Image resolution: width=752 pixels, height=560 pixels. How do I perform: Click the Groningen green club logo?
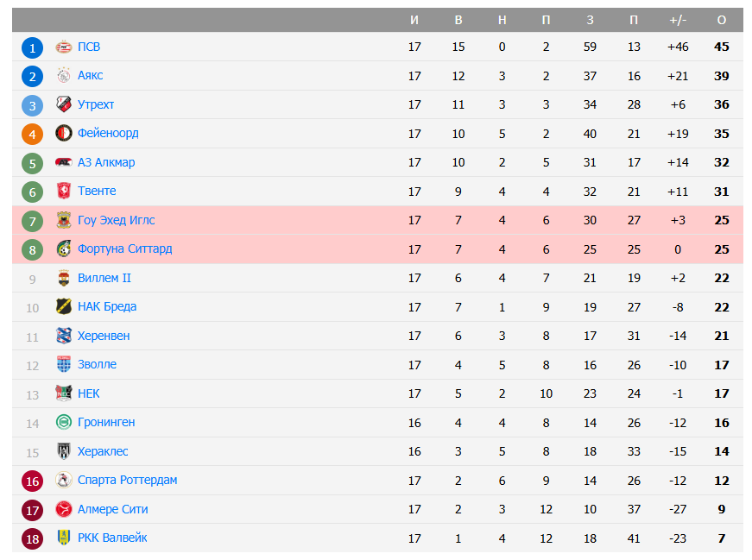[x=63, y=423]
